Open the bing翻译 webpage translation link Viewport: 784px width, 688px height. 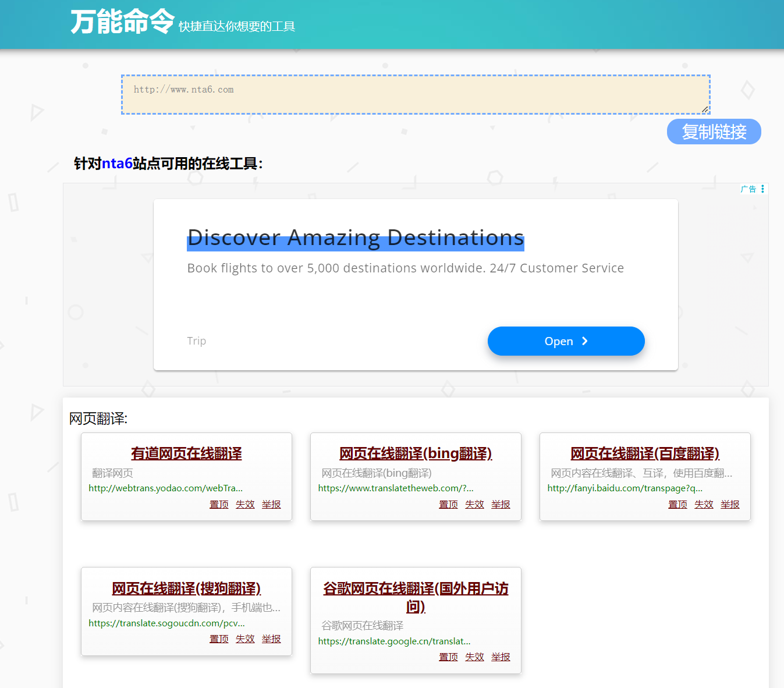pos(416,453)
